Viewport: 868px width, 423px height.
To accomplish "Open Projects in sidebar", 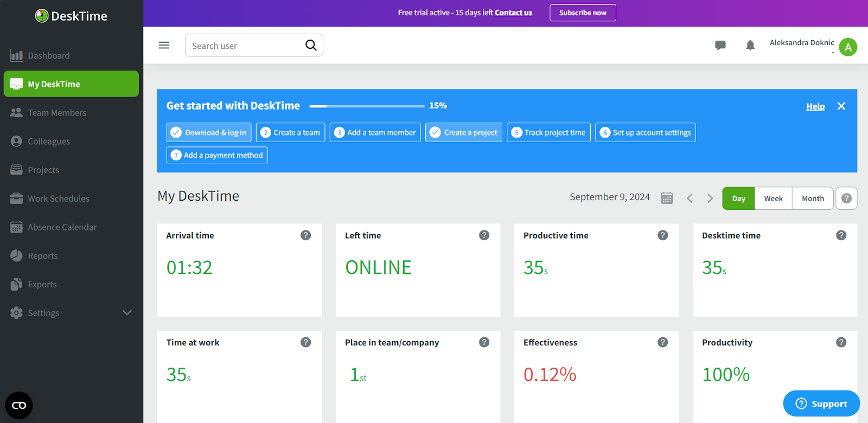I will tap(72, 170).
